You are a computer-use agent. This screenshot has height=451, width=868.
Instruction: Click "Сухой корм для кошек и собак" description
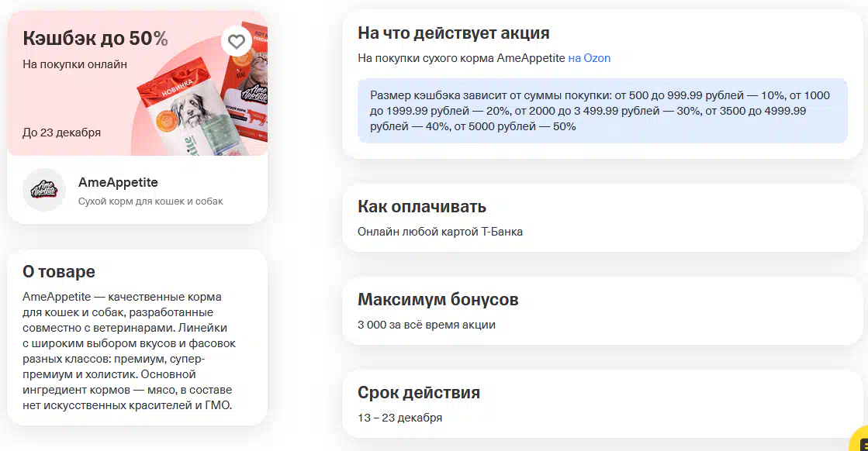[150, 201]
